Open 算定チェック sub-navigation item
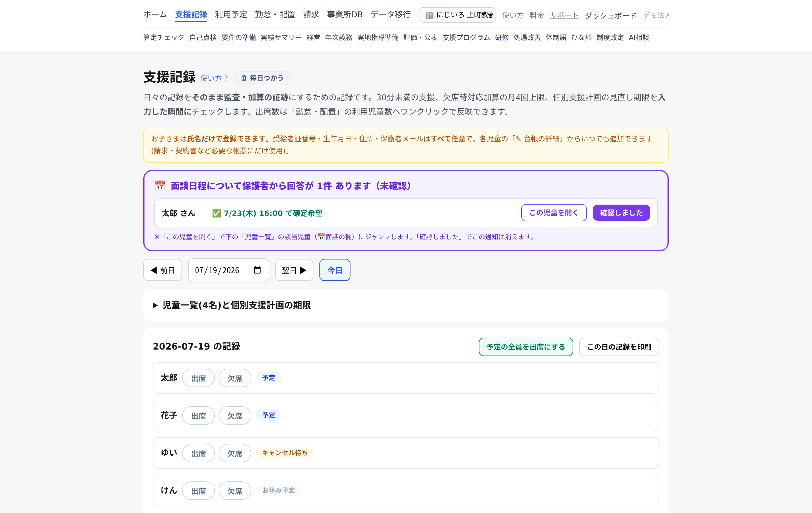Image resolution: width=812 pixels, height=513 pixels. point(164,37)
